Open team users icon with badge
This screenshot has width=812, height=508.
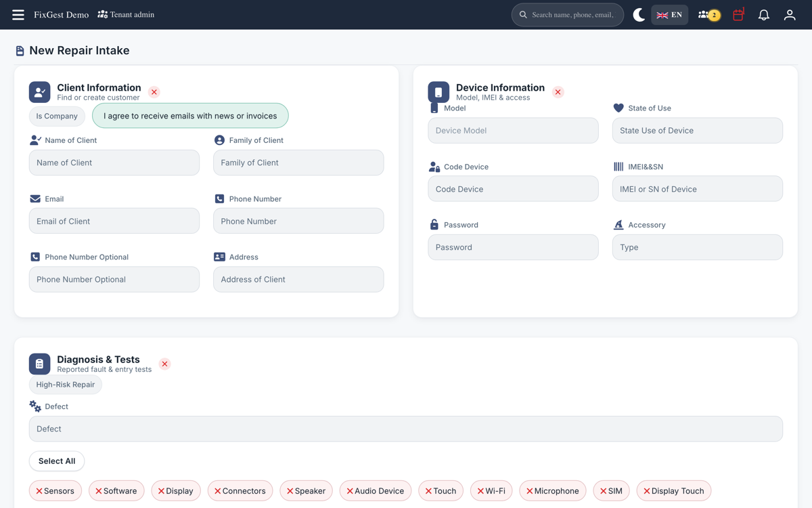pos(708,15)
